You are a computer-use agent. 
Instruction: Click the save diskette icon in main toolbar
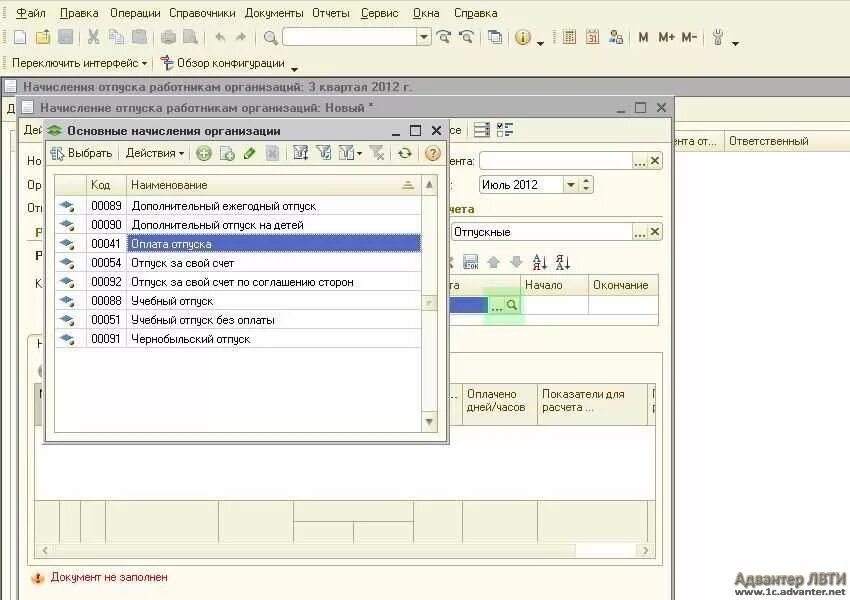[x=66, y=37]
